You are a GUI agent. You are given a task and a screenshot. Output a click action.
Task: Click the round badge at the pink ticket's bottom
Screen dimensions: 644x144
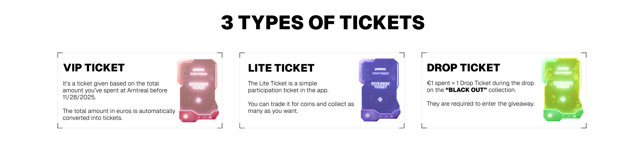(186, 116)
